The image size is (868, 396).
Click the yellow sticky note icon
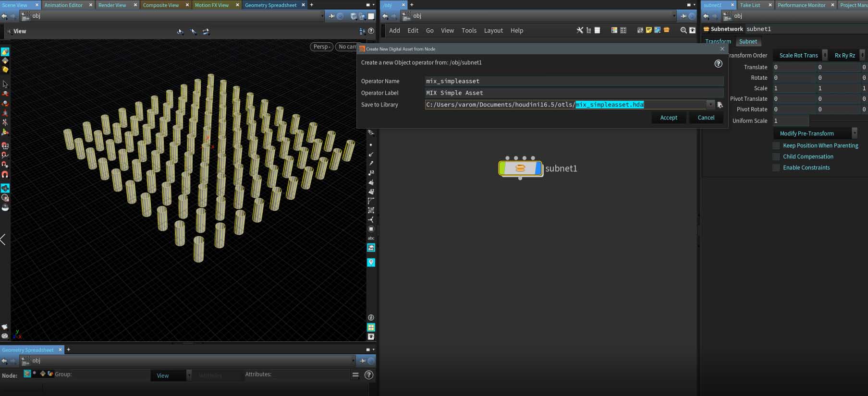(x=648, y=30)
